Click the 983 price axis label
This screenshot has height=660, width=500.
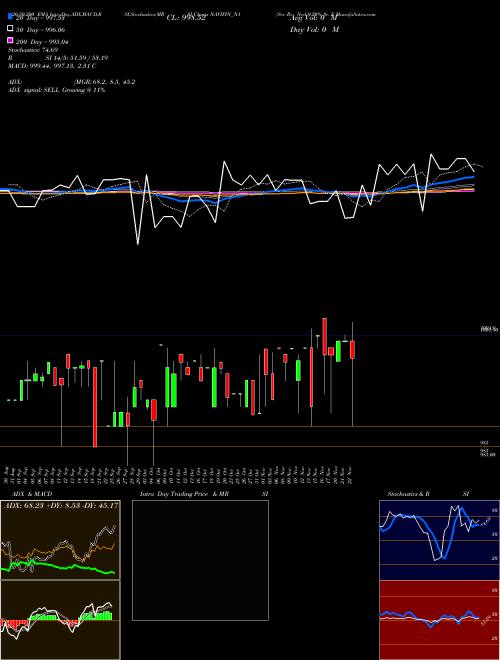[484, 443]
